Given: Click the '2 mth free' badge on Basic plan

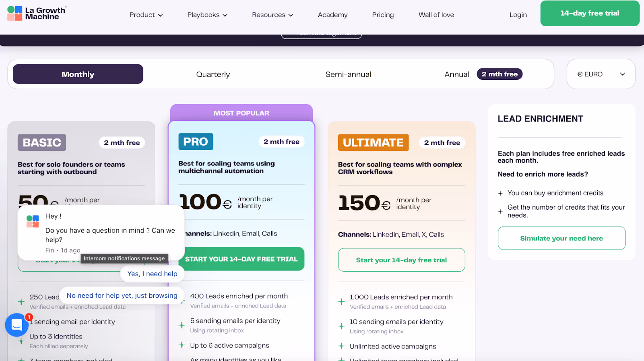Looking at the screenshot, I should tap(122, 142).
